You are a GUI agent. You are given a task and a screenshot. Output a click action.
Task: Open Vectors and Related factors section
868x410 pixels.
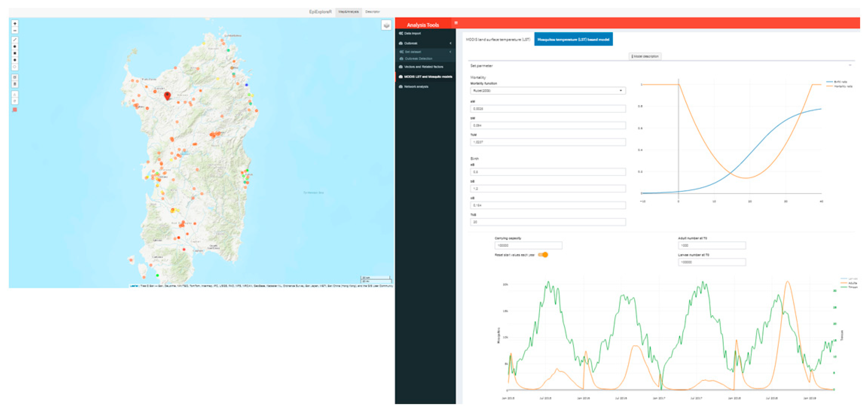(x=423, y=67)
